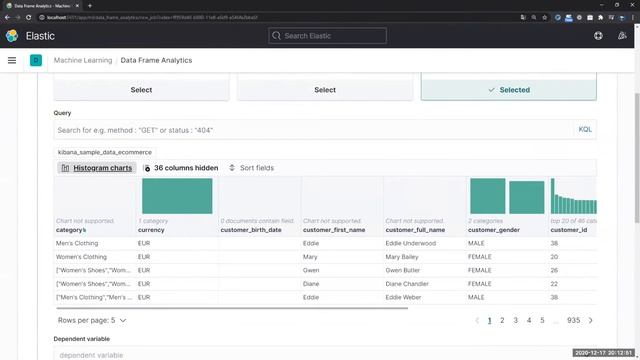
Task: Reload the browser page
Action: click(x=29, y=18)
